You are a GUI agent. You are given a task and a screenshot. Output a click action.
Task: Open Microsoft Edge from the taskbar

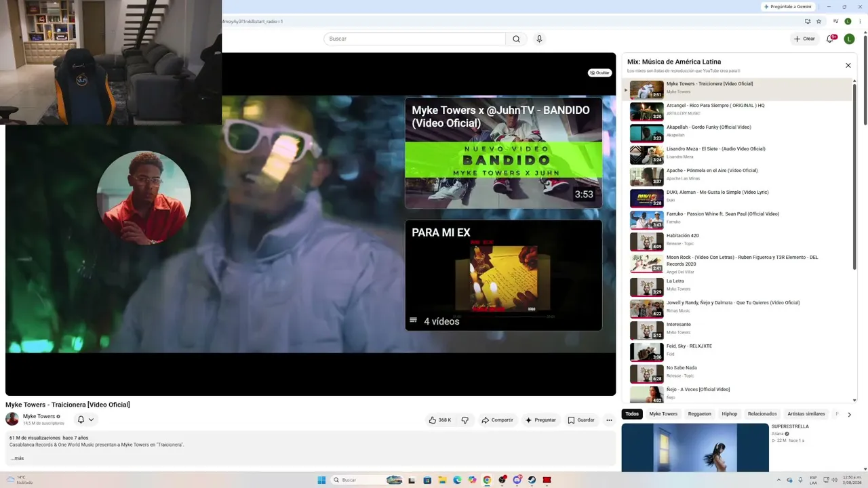coord(457,480)
